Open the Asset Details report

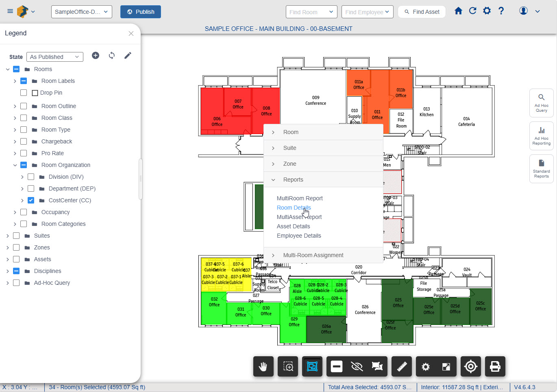click(x=293, y=226)
